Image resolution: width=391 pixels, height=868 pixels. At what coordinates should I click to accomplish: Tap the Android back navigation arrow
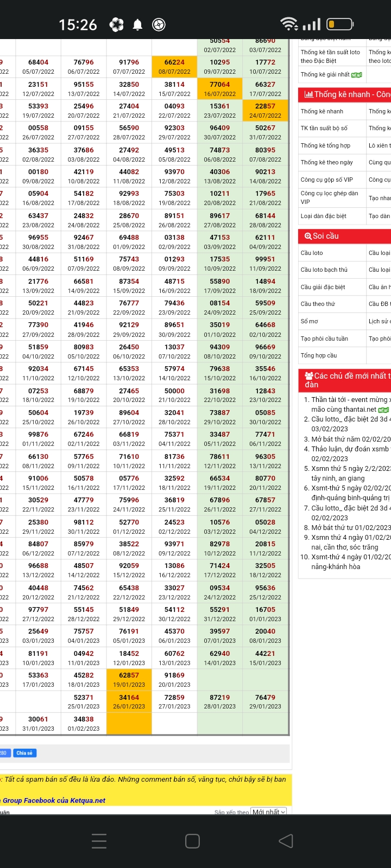(286, 841)
